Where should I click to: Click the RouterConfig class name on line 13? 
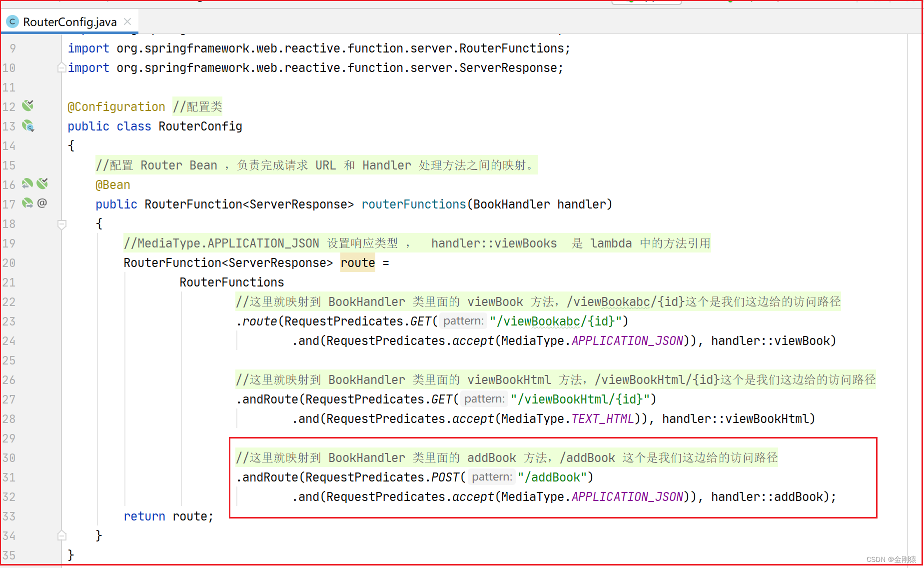tap(200, 126)
